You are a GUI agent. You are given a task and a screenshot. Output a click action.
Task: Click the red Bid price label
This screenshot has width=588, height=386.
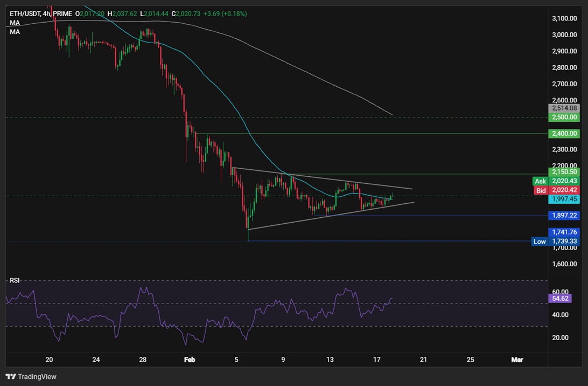540,190
